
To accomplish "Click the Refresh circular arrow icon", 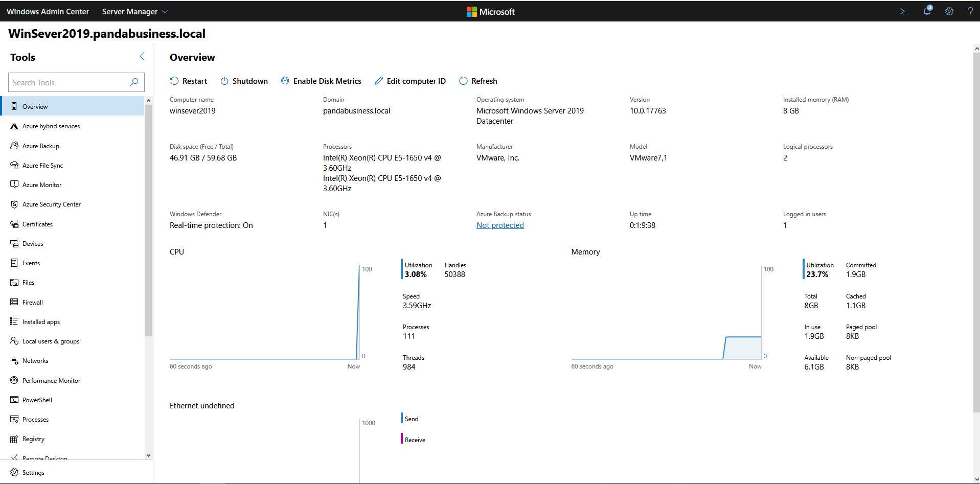I will (463, 81).
